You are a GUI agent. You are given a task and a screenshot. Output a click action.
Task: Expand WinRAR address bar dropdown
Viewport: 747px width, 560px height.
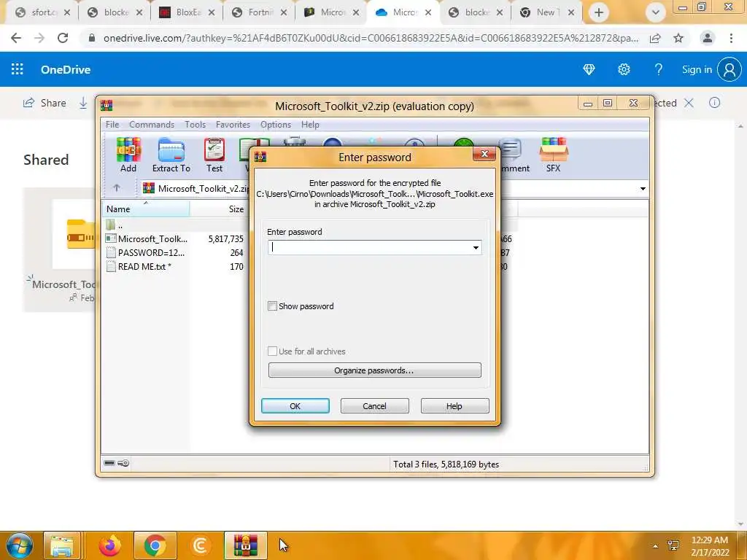point(643,189)
